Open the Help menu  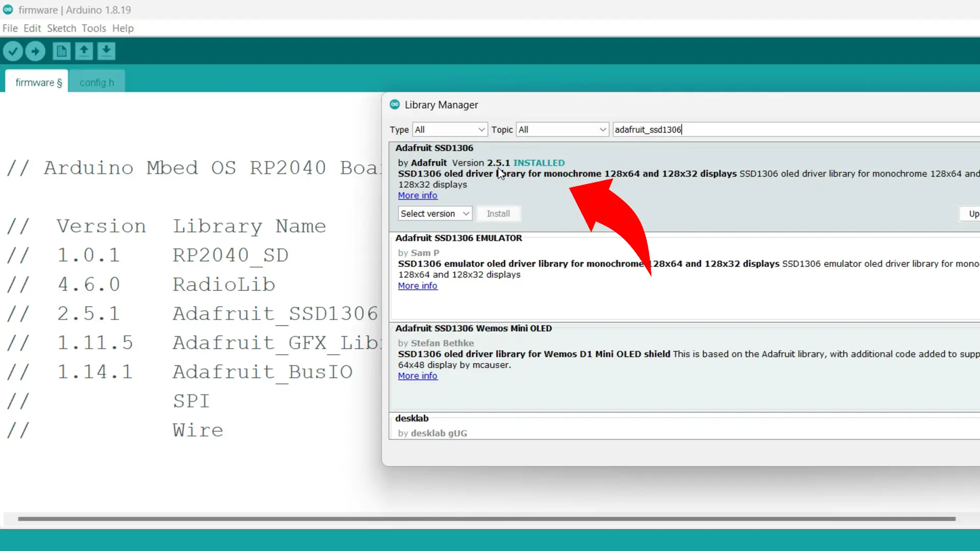pos(123,28)
